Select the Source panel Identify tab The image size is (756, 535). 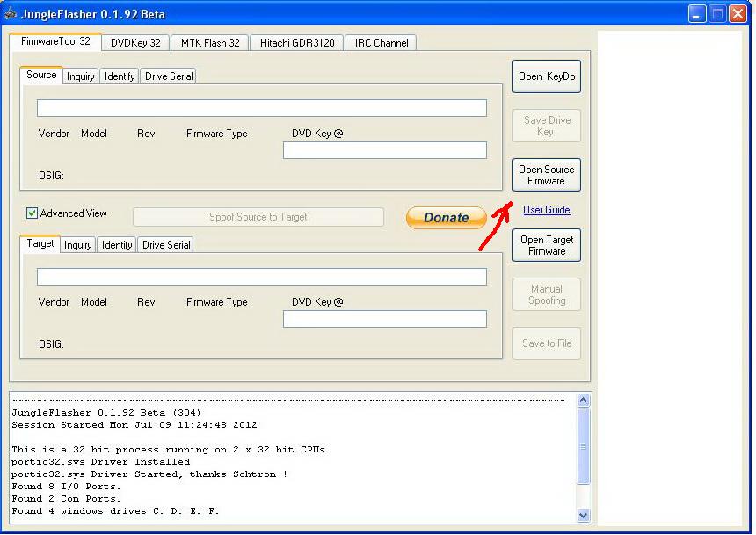pyautogui.click(x=120, y=76)
